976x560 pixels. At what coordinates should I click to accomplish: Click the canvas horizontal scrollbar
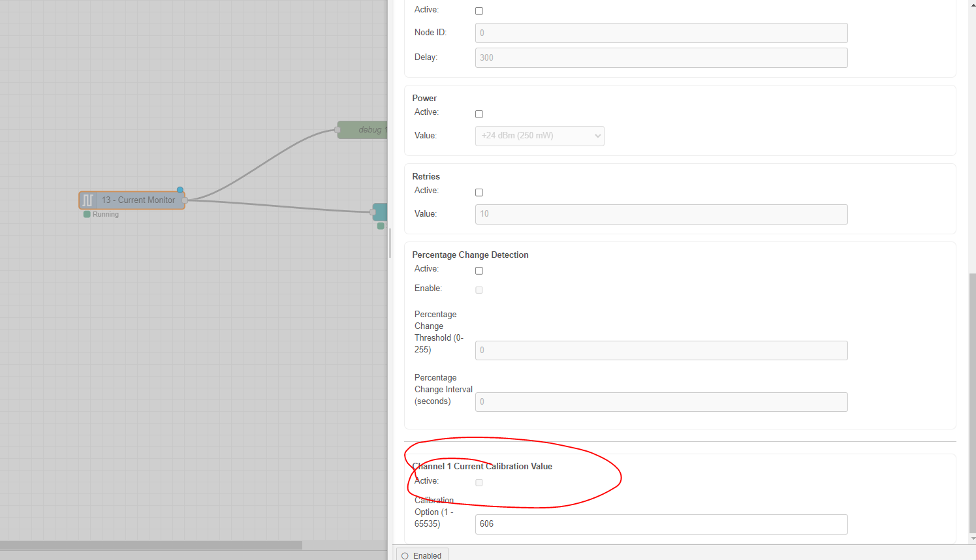coord(151,545)
